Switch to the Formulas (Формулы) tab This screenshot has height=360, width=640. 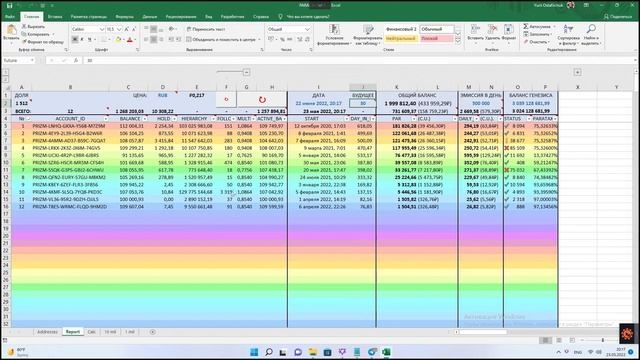[x=124, y=17]
